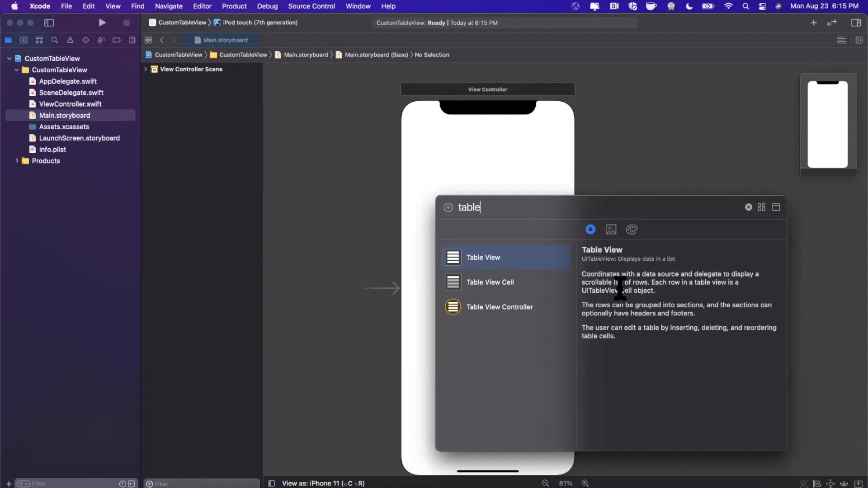Image resolution: width=868 pixels, height=488 pixels.
Task: Show the Issue navigator warning icon
Action: click(x=70, y=40)
